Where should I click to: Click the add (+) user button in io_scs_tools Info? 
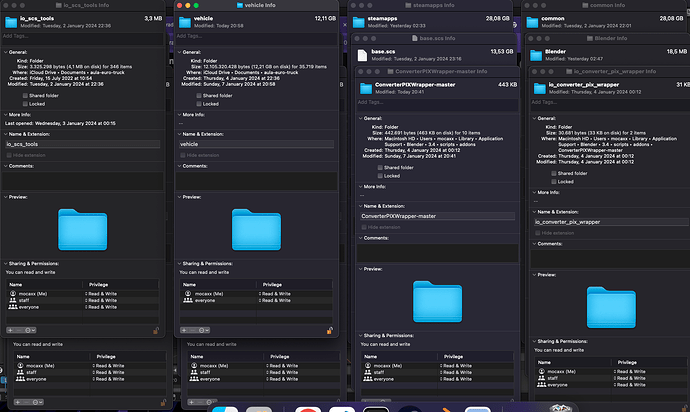coord(10,330)
